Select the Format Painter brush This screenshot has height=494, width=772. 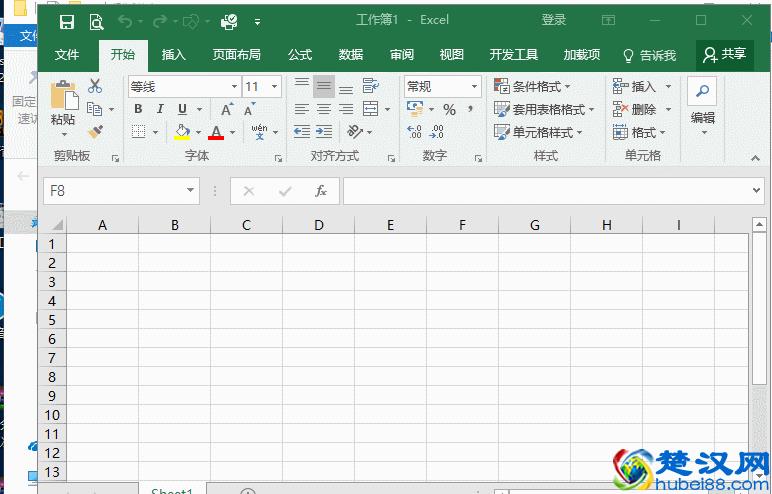[95, 132]
